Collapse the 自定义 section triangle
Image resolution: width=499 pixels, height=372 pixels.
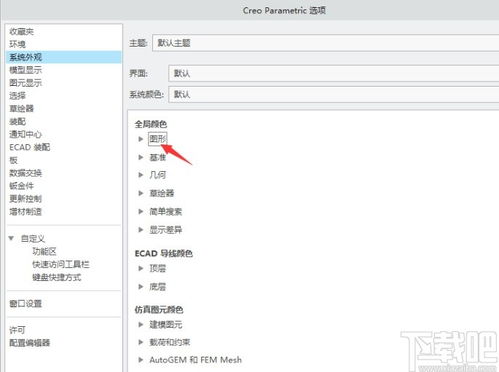click(x=11, y=238)
